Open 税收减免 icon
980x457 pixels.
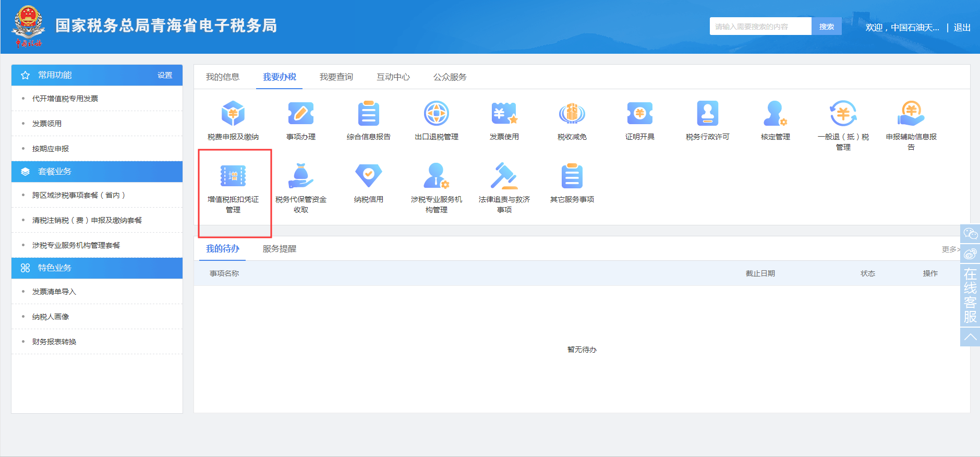[572, 113]
